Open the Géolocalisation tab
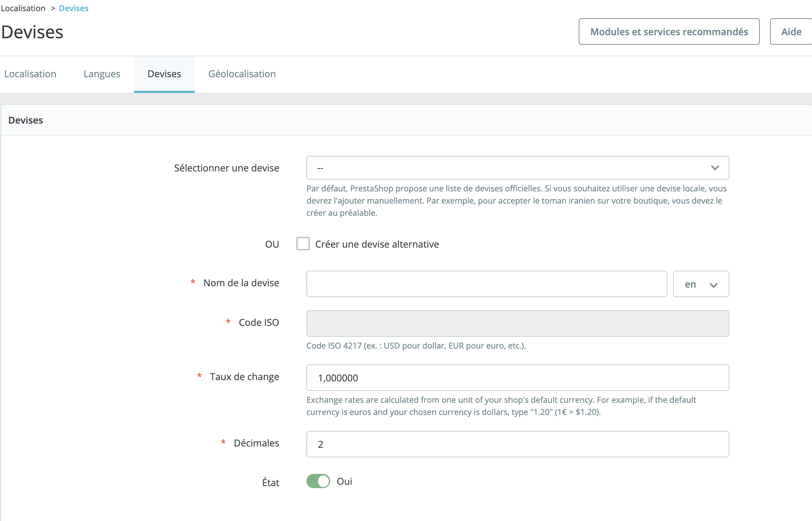Viewport: 812px width, 521px height. tap(242, 74)
